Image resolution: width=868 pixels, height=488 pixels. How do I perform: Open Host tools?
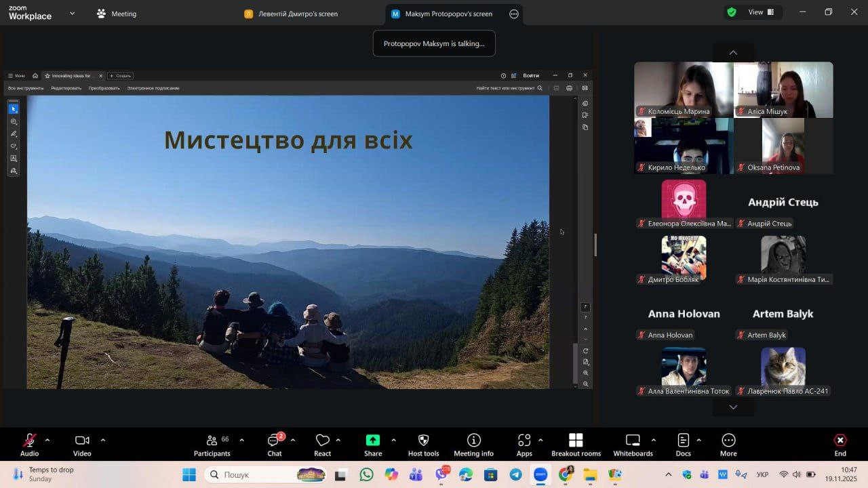423,445
